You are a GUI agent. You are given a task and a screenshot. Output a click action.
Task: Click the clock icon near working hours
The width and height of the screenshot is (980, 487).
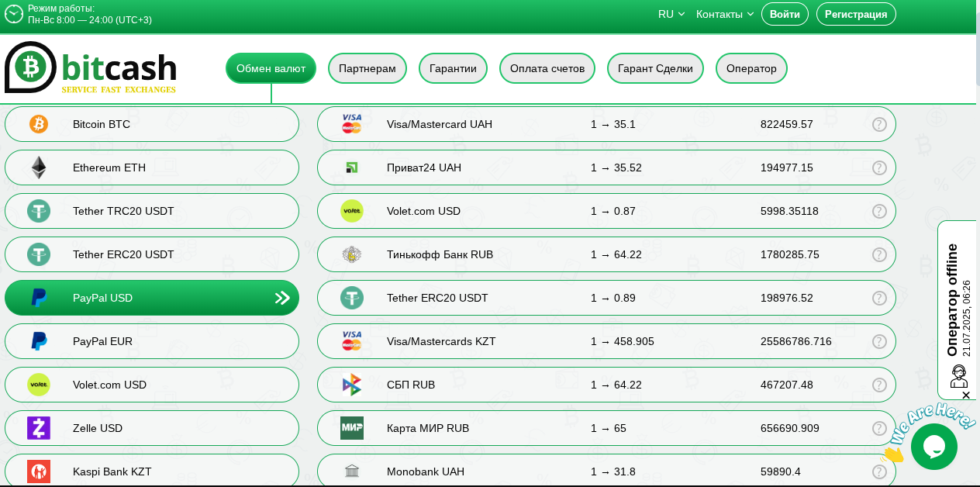(x=14, y=14)
